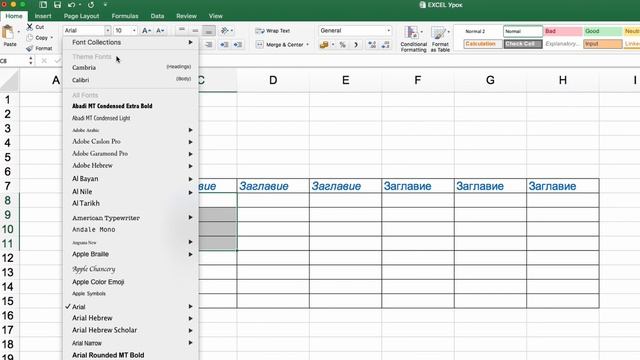Click the text orientation icon
640x360 pixels.
(x=224, y=30)
